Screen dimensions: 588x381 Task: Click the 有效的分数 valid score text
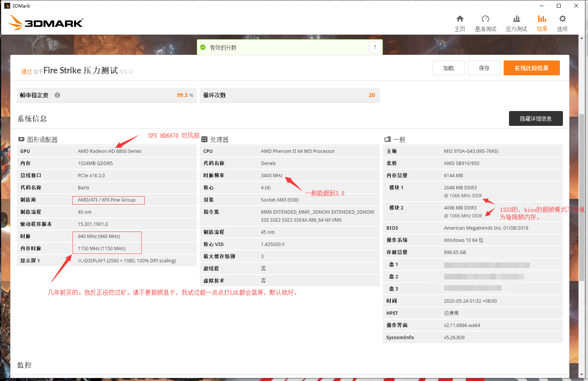coord(223,48)
